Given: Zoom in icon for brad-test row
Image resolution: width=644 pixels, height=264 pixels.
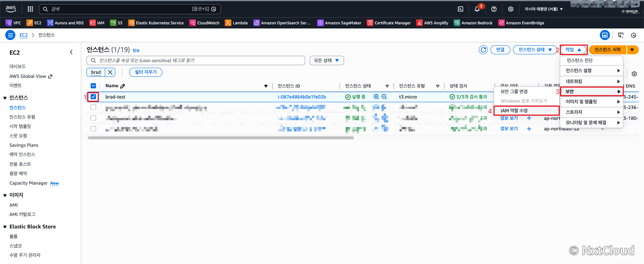Looking at the screenshot, I should click(376, 97).
